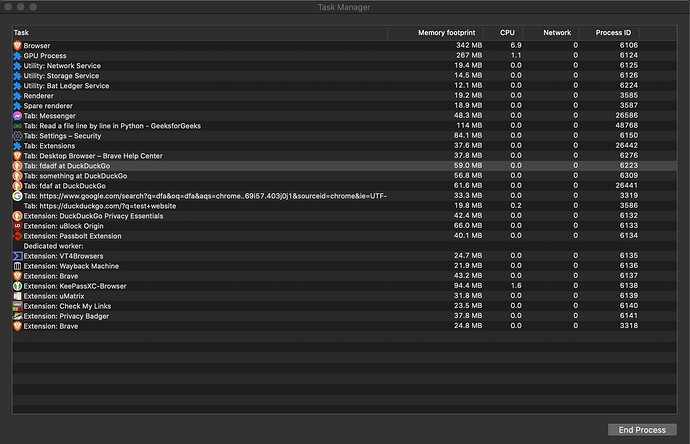Click the uBlock Origin shield icon
The width and height of the screenshot is (690, 444).
click(17, 226)
